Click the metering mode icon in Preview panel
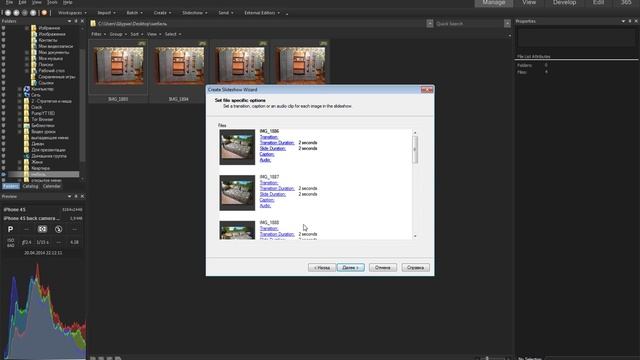 42,229
